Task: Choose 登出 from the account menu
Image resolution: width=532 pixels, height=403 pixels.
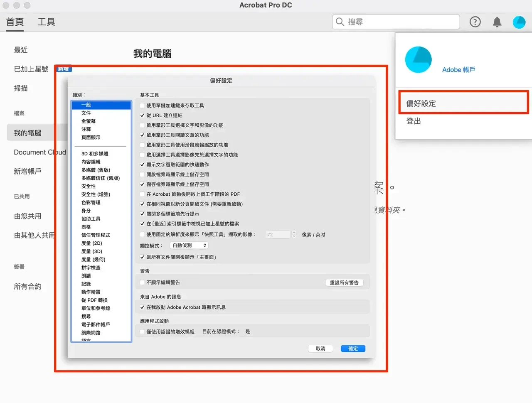Action: [414, 121]
